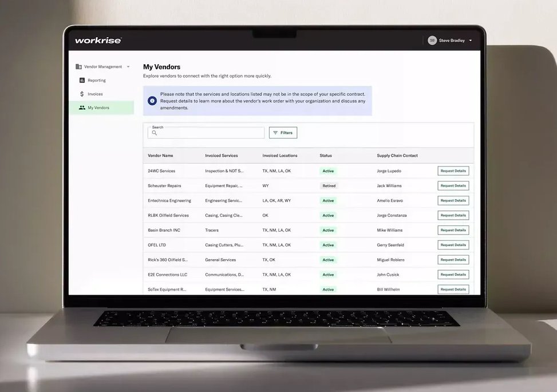557x392 pixels.
Task: Click contact Jack Williams
Action: click(x=389, y=186)
